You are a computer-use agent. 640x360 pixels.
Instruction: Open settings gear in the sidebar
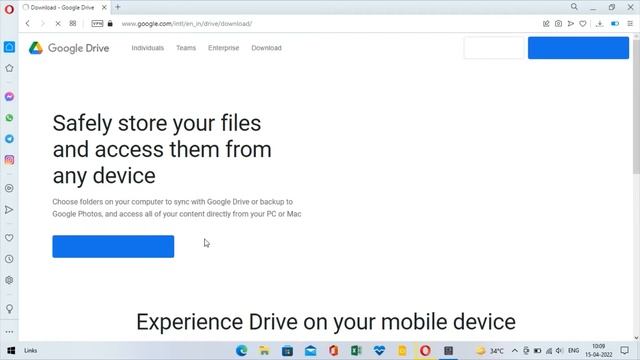pos(9,280)
